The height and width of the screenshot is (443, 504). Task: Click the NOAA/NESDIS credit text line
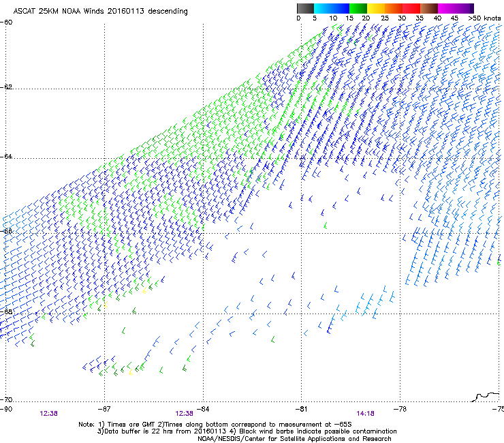[294, 438]
